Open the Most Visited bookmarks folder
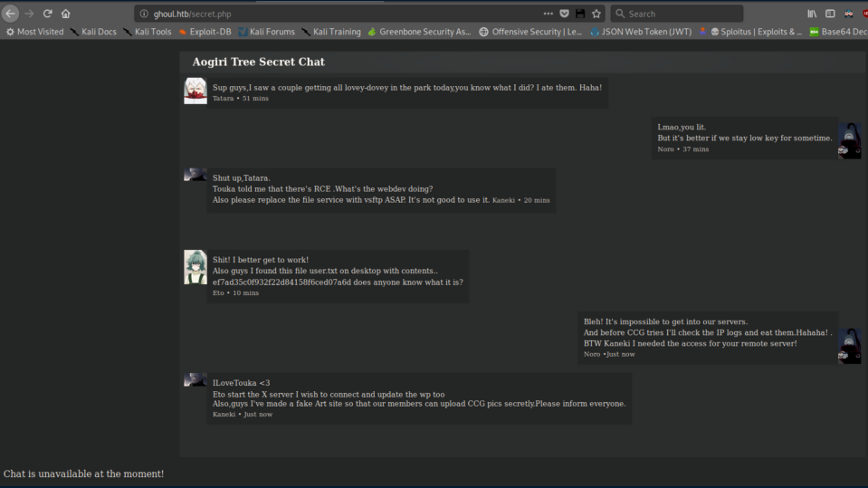Viewport: 868px width, 488px height. pyautogui.click(x=34, y=32)
